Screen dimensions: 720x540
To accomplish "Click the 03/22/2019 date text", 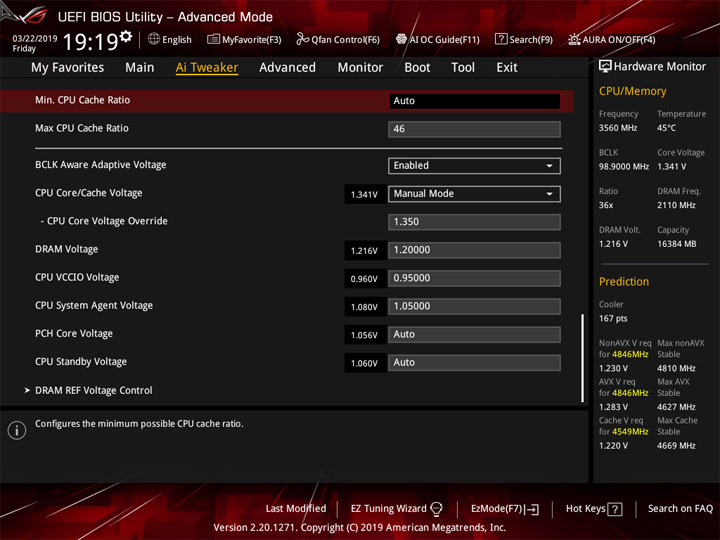I will 35,39.
